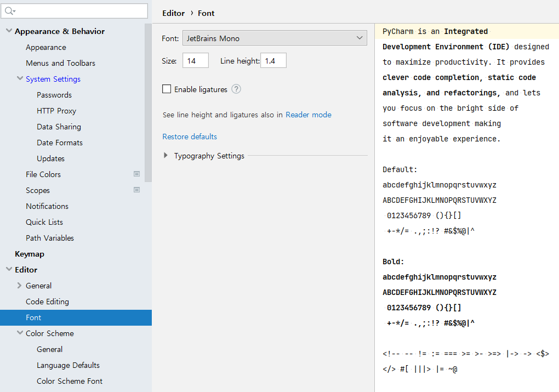Click 'Bold:' line in font preview
559x392 pixels.
[393, 262]
